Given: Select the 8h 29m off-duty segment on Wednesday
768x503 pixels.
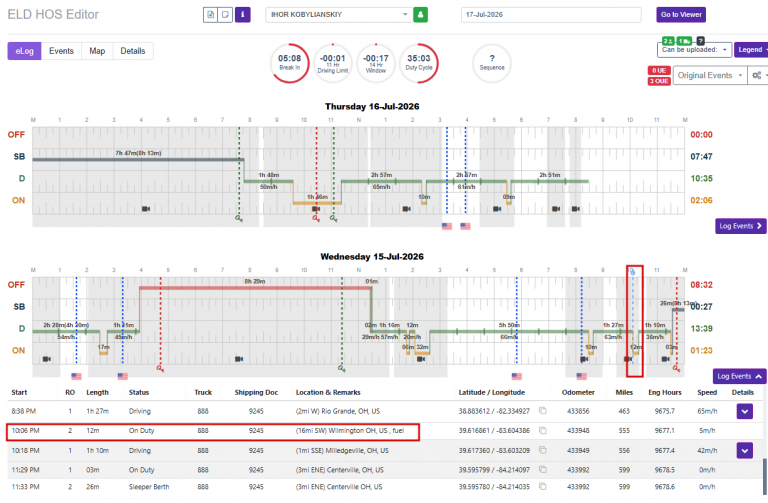Looking at the screenshot, I should [x=255, y=288].
